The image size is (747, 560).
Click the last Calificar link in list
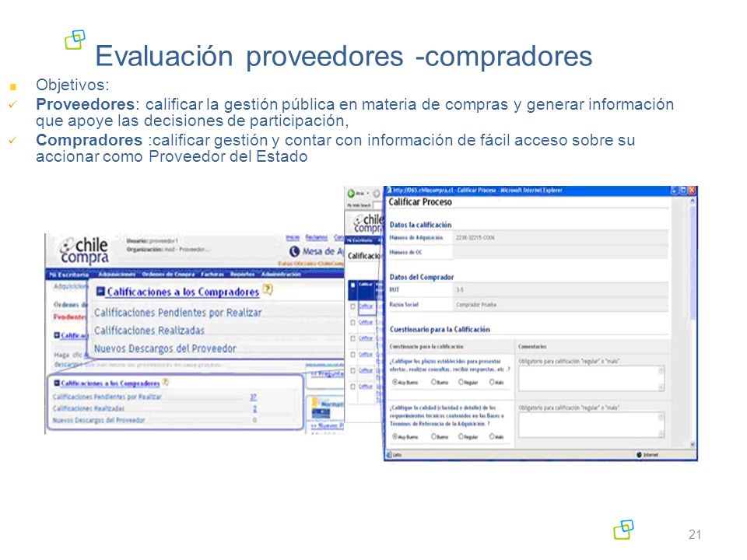pyautogui.click(x=366, y=387)
